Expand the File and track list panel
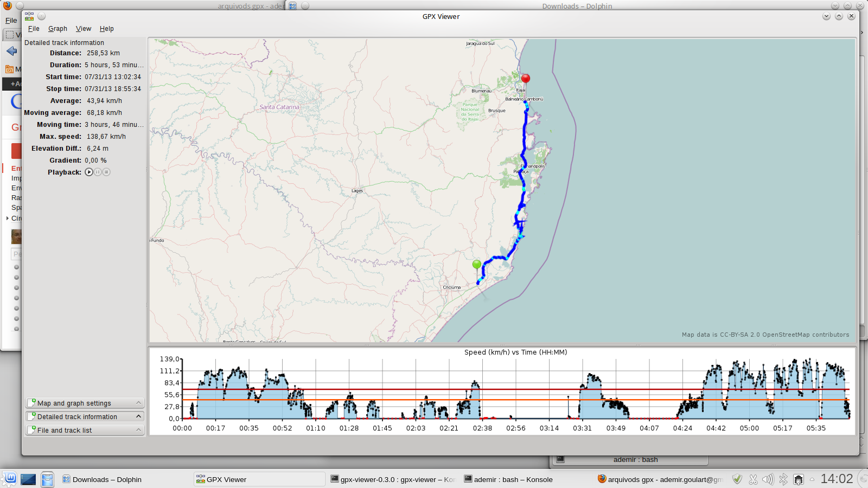Screen dimensions: 868x488 [x=85, y=430]
